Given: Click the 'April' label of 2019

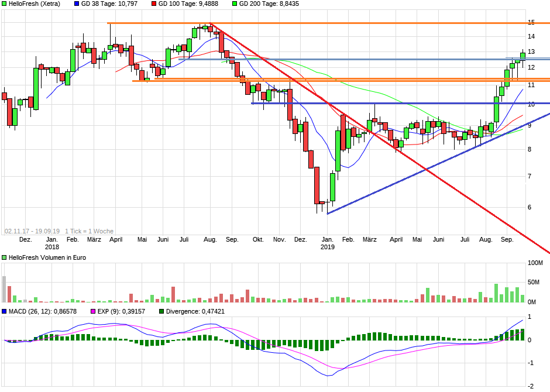Looking at the screenshot, I should point(396,240).
